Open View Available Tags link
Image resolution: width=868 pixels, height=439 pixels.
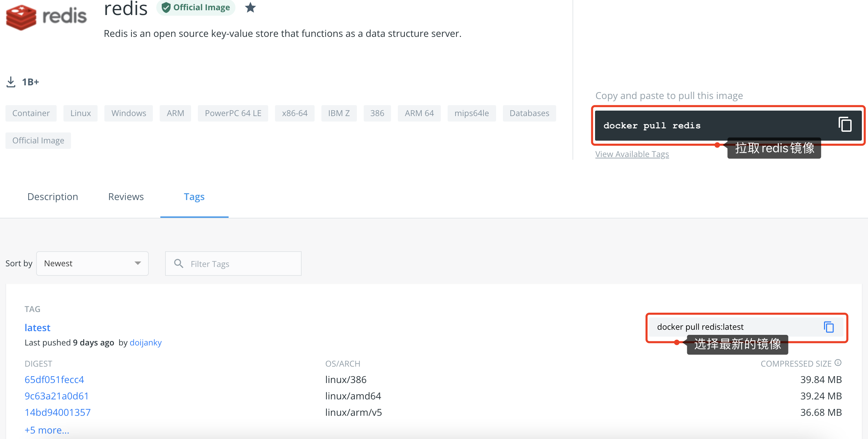click(x=632, y=154)
